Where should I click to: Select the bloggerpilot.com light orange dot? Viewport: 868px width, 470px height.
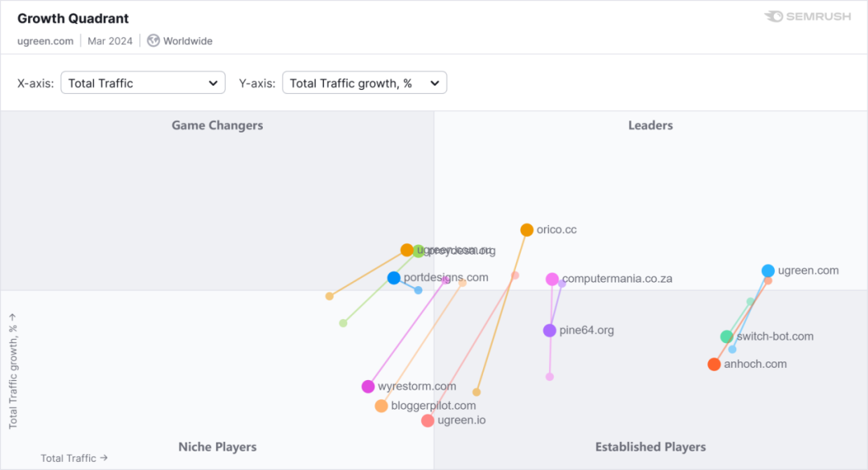pyautogui.click(x=381, y=406)
